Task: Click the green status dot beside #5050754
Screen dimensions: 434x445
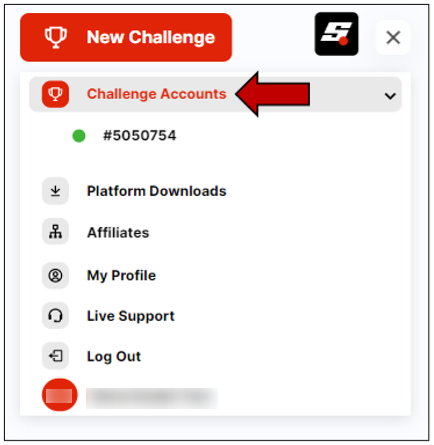Action: (x=79, y=136)
